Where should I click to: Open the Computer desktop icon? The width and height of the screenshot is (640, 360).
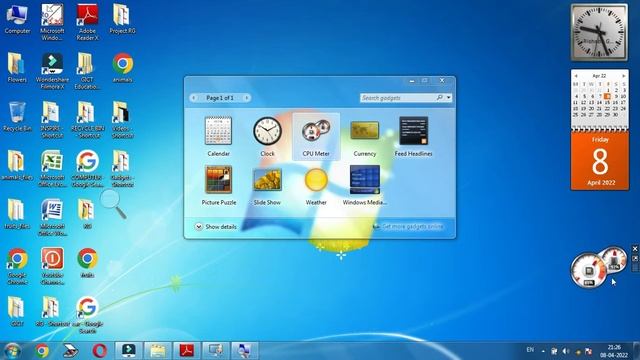point(17,20)
